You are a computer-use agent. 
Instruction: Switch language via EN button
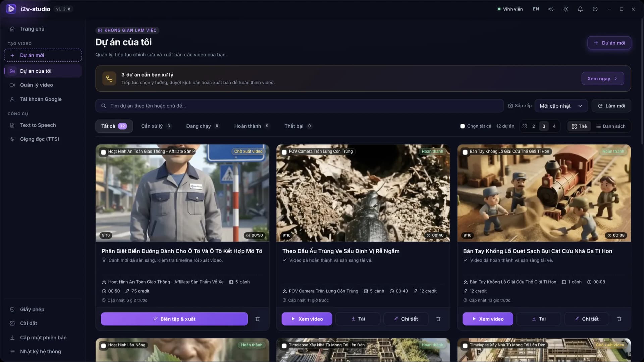pos(536,9)
